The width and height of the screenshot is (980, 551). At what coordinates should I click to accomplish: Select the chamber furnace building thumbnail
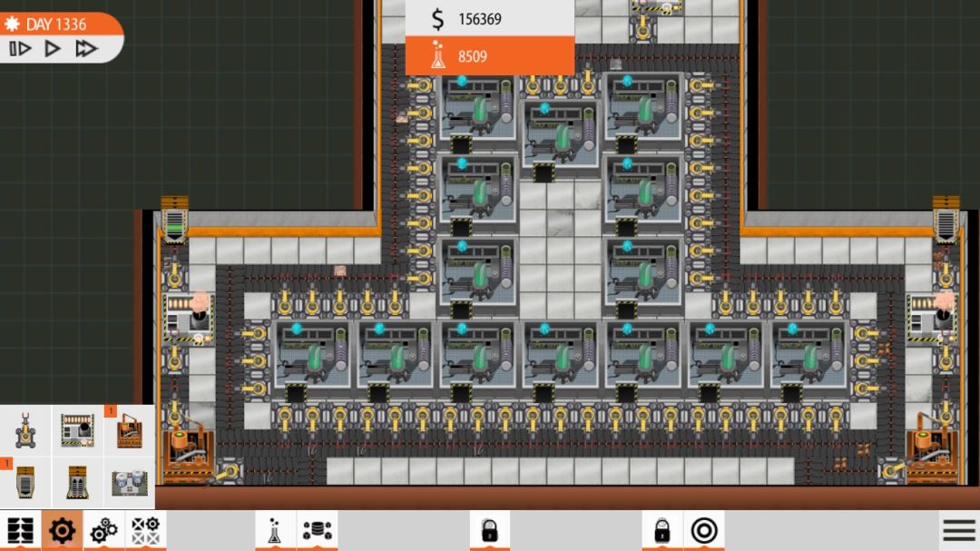(x=77, y=428)
